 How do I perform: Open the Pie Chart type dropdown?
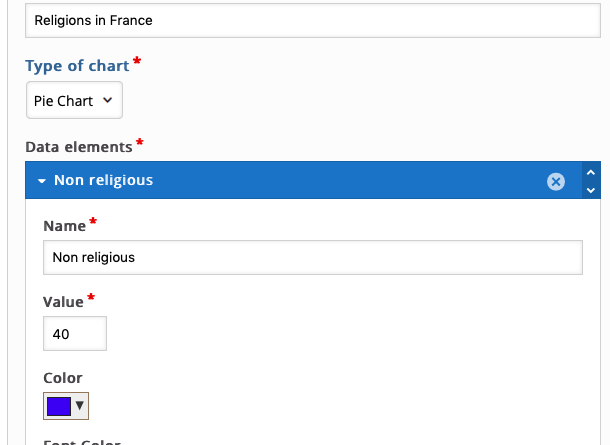tap(74, 100)
